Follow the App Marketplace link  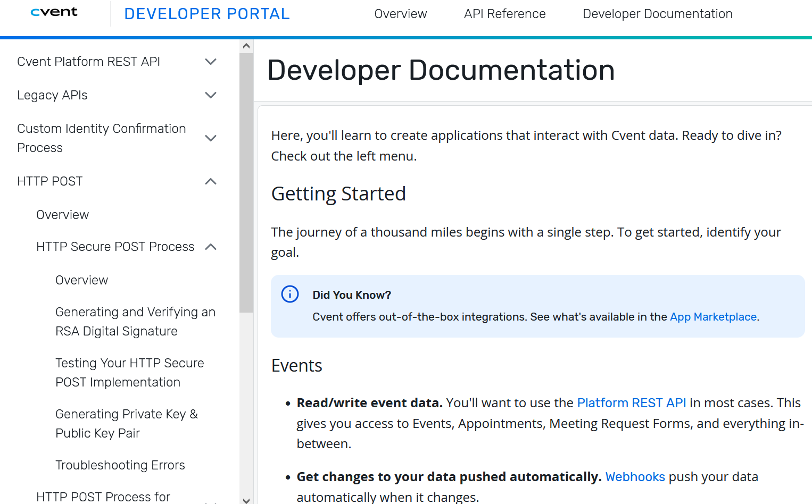(713, 317)
